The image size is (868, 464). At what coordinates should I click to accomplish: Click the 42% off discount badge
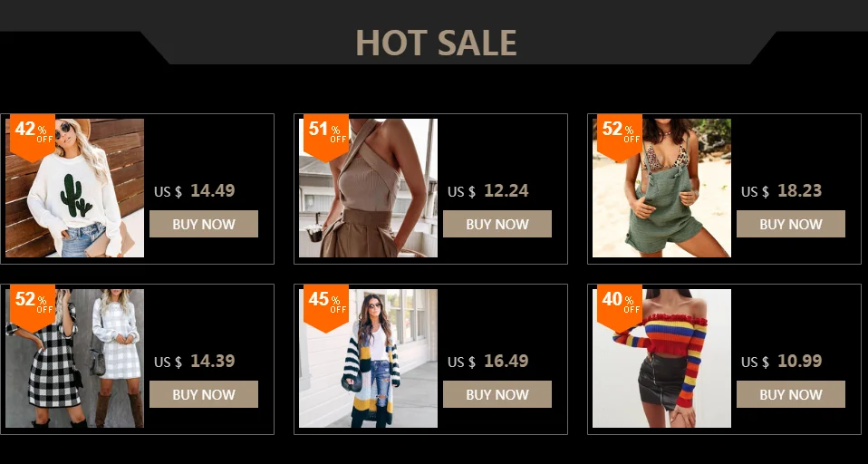point(33,136)
